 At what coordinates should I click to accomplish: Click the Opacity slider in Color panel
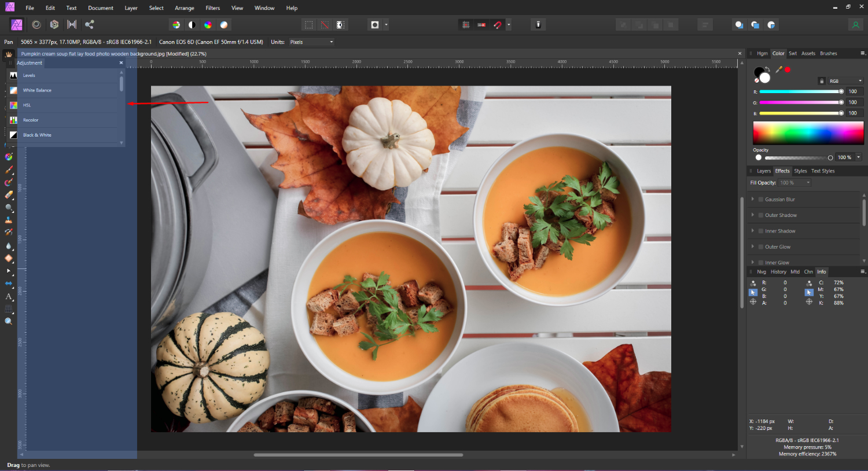click(799, 157)
